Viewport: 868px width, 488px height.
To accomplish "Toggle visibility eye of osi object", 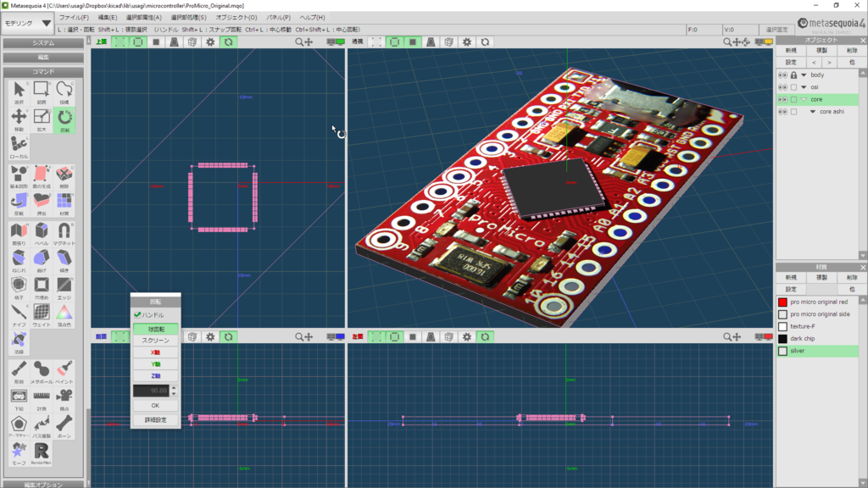I will (782, 87).
